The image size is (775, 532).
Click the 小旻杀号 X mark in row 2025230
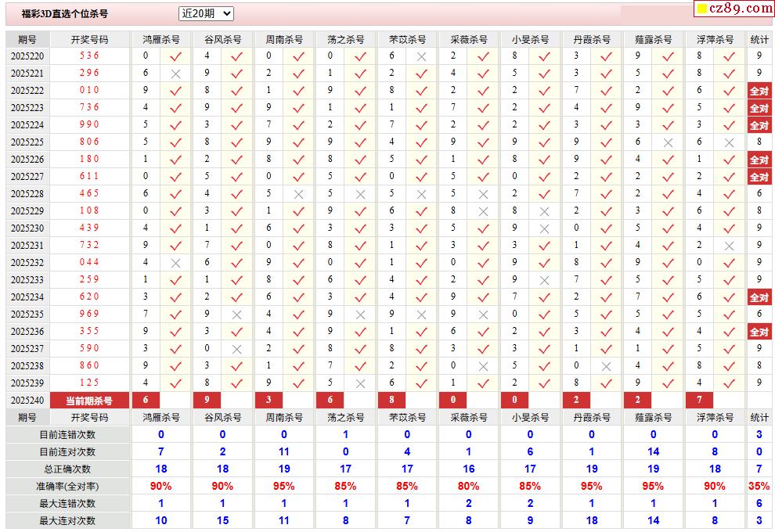[544, 229]
